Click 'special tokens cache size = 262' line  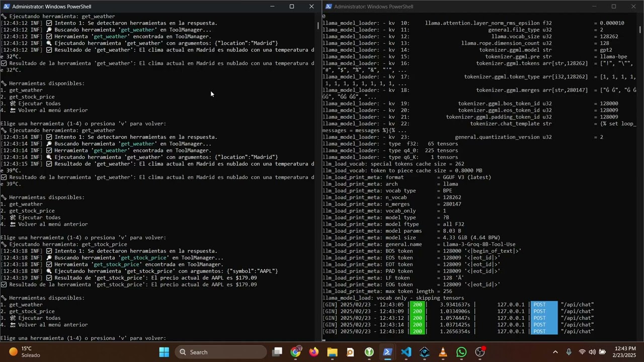[x=393, y=164]
